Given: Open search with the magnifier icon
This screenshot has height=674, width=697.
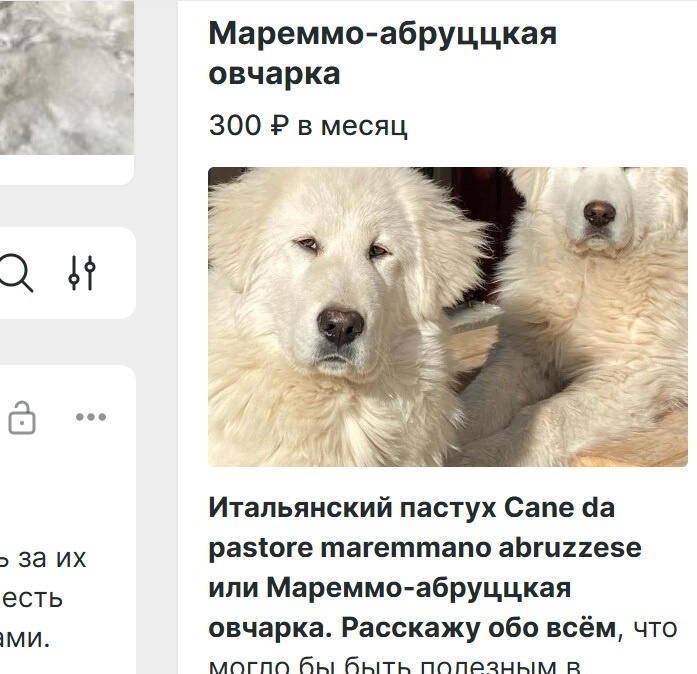Looking at the screenshot, I should point(16,273).
